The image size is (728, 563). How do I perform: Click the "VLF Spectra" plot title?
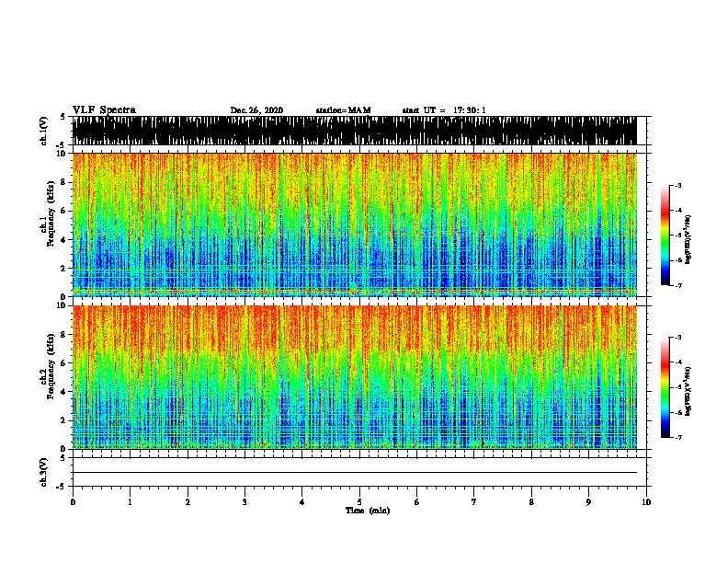click(x=104, y=110)
